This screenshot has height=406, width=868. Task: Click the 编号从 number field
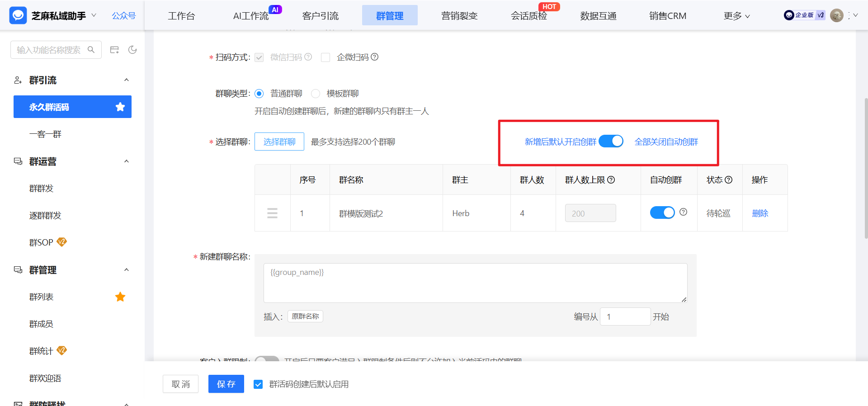625,316
